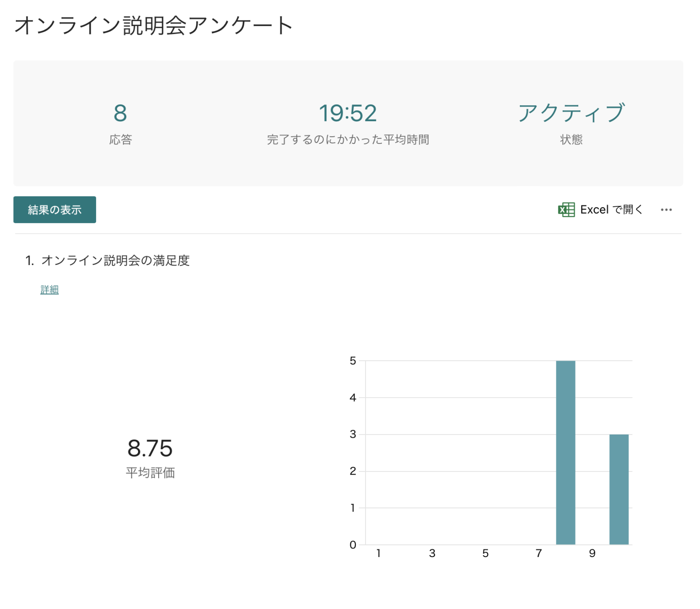The height and width of the screenshot is (609, 700).
Task: Click the question title オンライン説明会の満足度
Action: [115, 261]
